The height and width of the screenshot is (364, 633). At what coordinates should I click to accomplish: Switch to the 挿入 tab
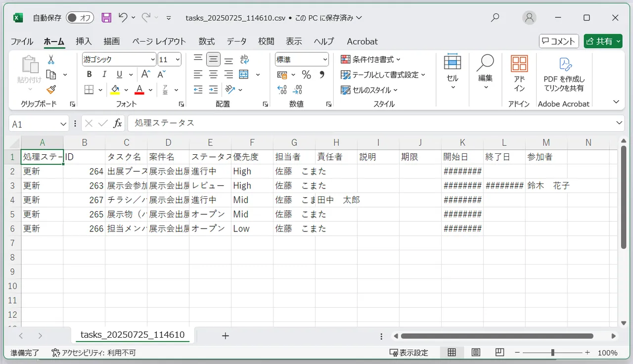click(84, 42)
